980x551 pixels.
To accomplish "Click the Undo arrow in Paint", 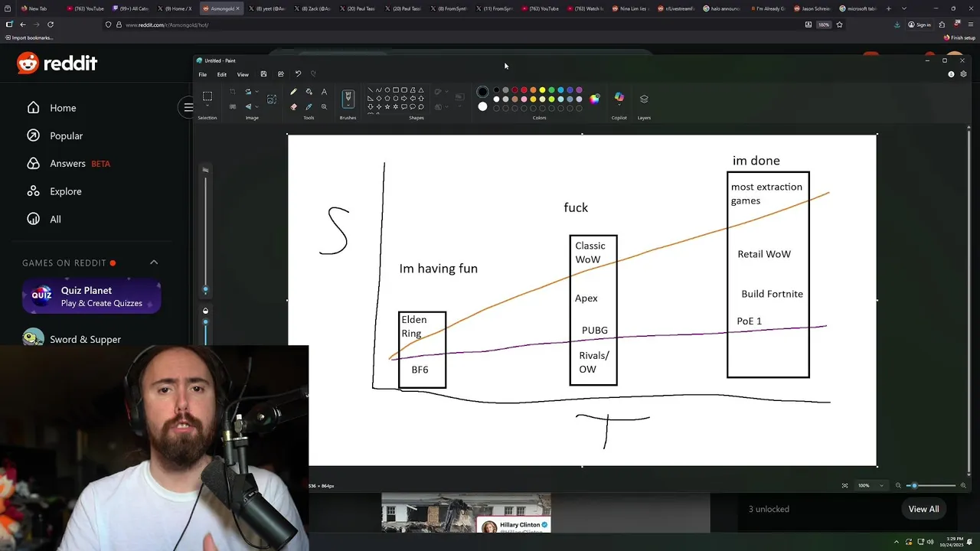I will (298, 74).
